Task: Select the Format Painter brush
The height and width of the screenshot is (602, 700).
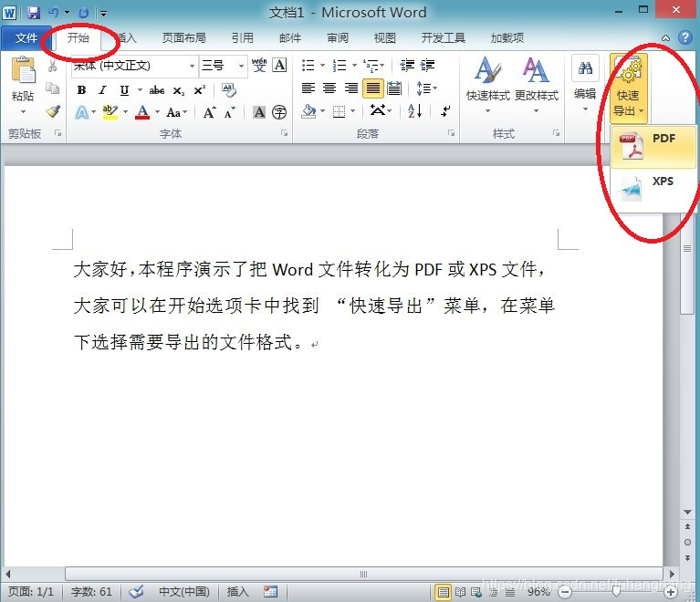Action: click(53, 111)
